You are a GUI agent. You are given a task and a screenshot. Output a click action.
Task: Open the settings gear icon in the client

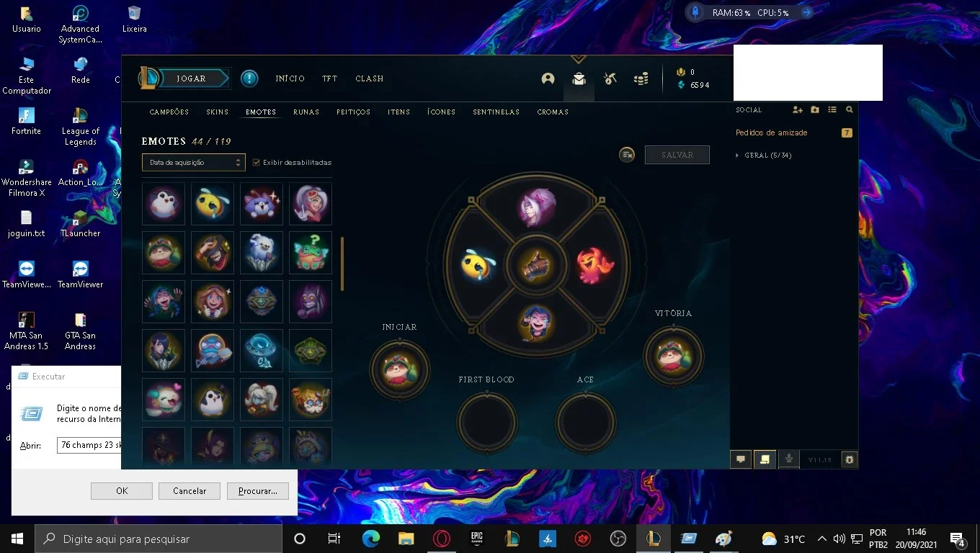tap(850, 459)
